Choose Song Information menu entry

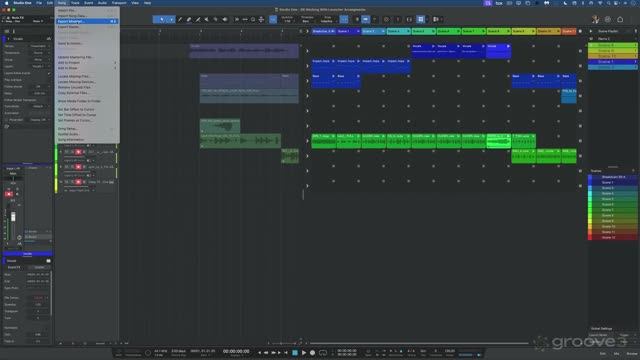pyautogui.click(x=87, y=140)
